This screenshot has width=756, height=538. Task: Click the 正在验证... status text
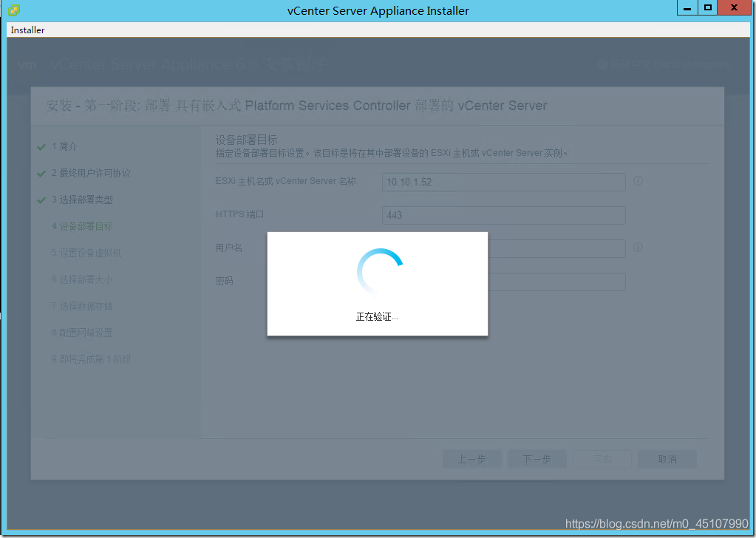tap(377, 317)
